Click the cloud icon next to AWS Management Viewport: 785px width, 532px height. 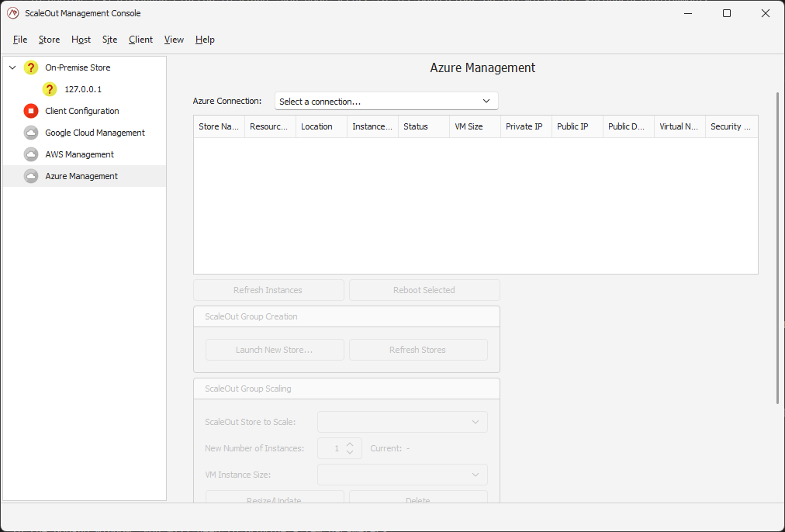click(31, 154)
